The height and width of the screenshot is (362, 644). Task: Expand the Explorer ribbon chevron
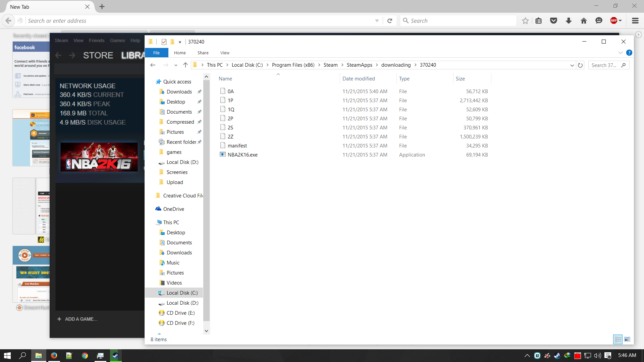[x=620, y=53]
